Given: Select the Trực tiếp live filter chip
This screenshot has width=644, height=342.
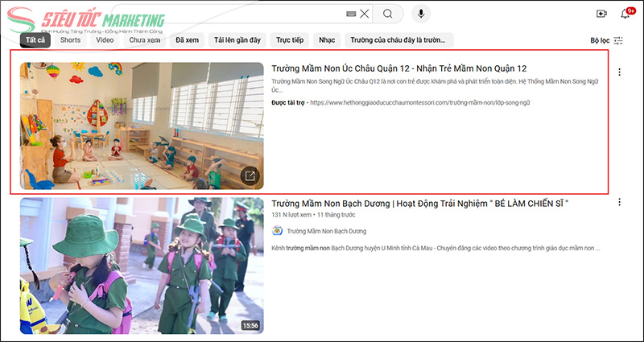Looking at the screenshot, I should 290,39.
